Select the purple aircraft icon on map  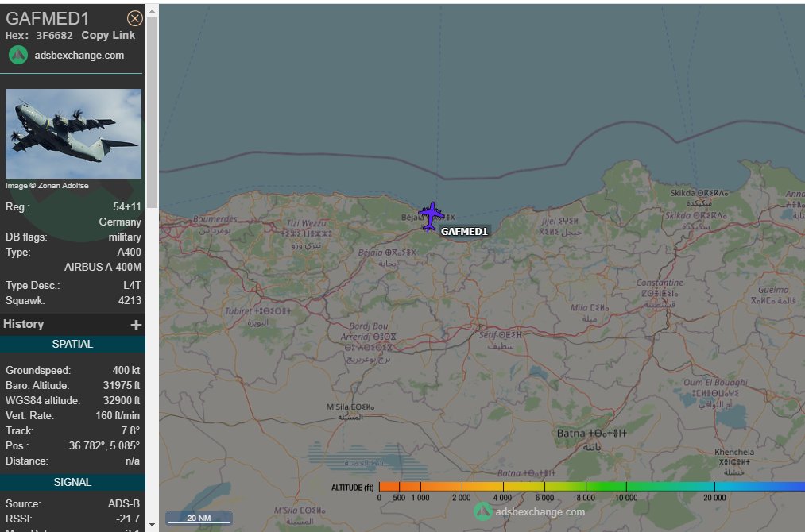click(430, 217)
